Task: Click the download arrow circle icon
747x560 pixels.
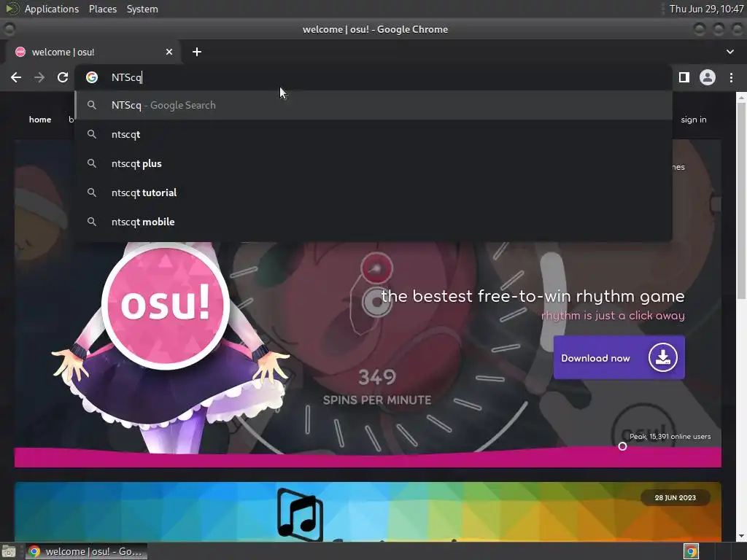Action: pyautogui.click(x=662, y=357)
